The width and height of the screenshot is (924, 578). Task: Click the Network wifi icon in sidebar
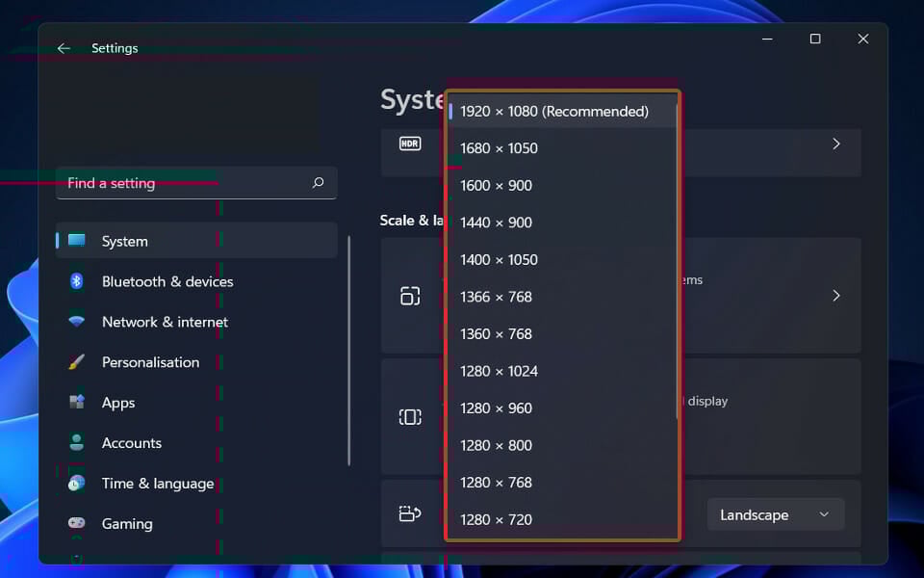click(77, 322)
